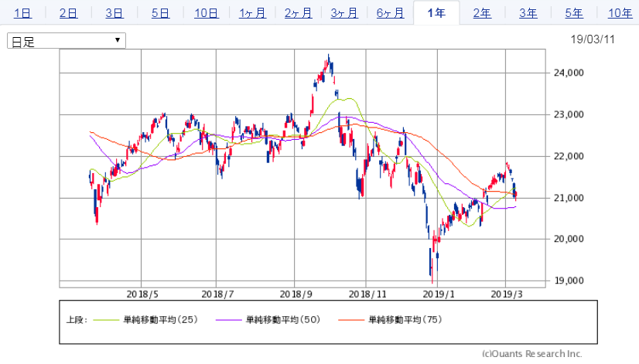Click the 上段 legend heading
The width and height of the screenshot is (639, 364).
point(77,320)
